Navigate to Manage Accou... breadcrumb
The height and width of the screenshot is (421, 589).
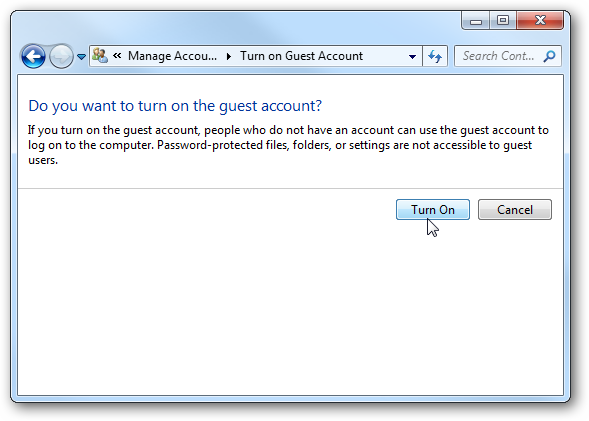point(172,56)
